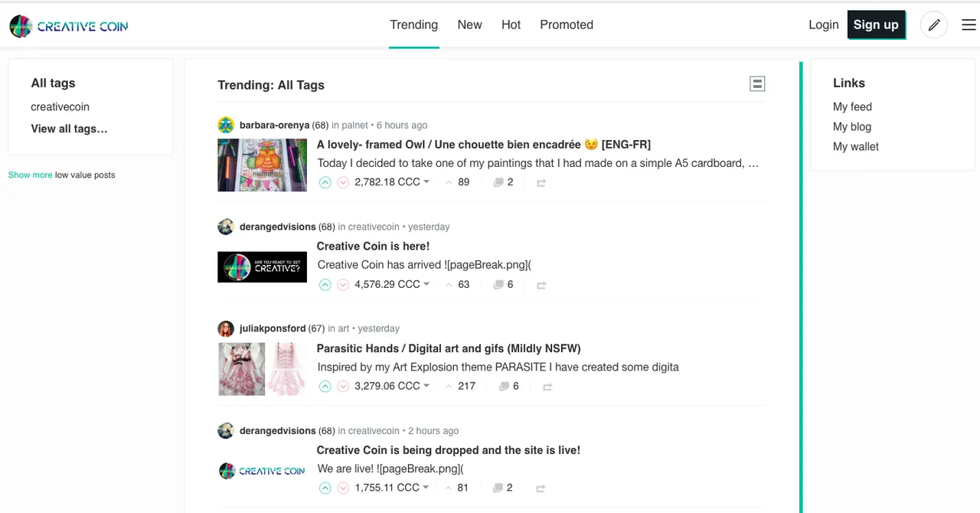Switch to the Promoted tab

[567, 25]
